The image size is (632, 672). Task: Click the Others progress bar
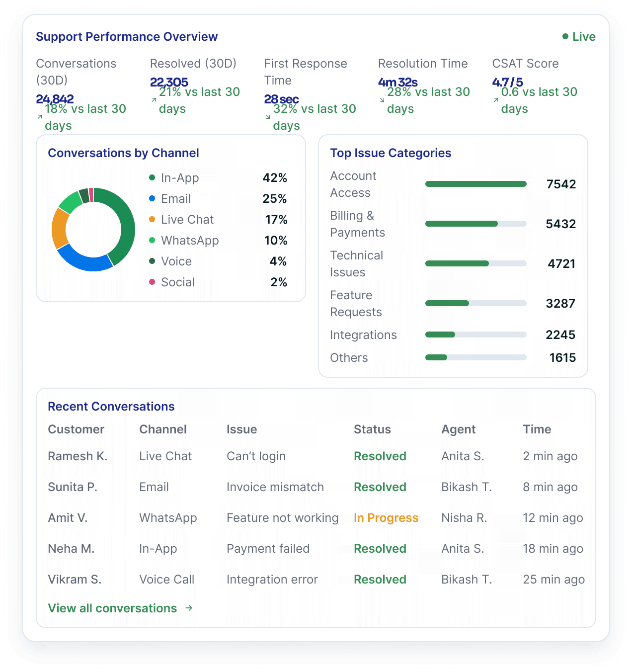click(x=476, y=357)
